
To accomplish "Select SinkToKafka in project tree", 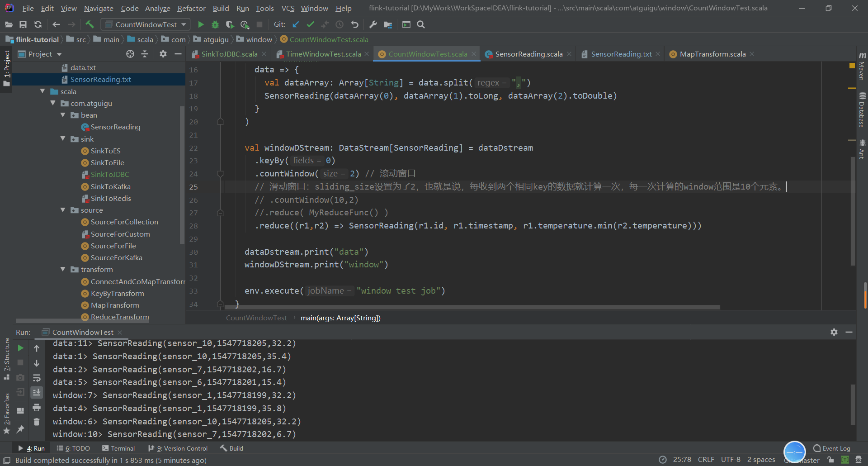I will (x=110, y=186).
